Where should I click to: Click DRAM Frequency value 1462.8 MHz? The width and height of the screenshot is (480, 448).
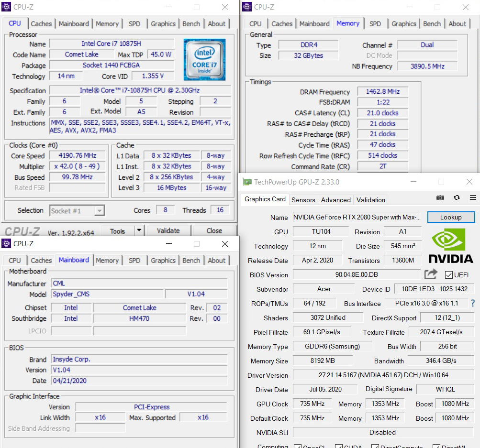(x=383, y=91)
